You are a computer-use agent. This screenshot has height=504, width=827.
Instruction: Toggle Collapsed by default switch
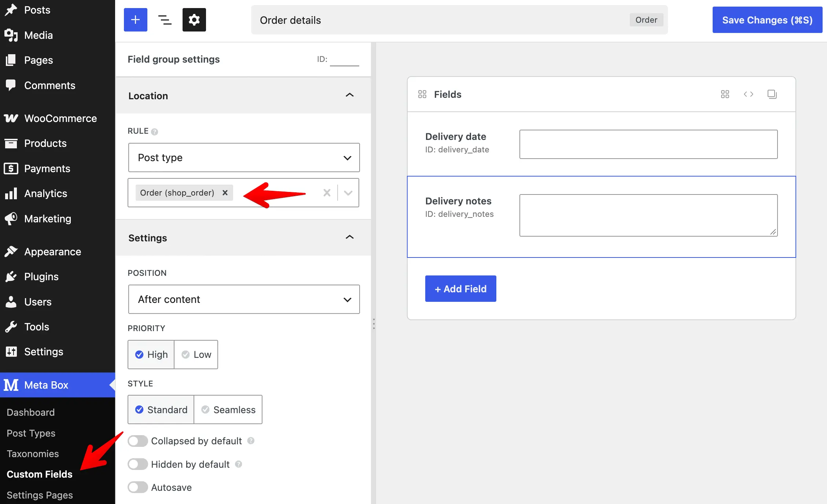tap(138, 441)
